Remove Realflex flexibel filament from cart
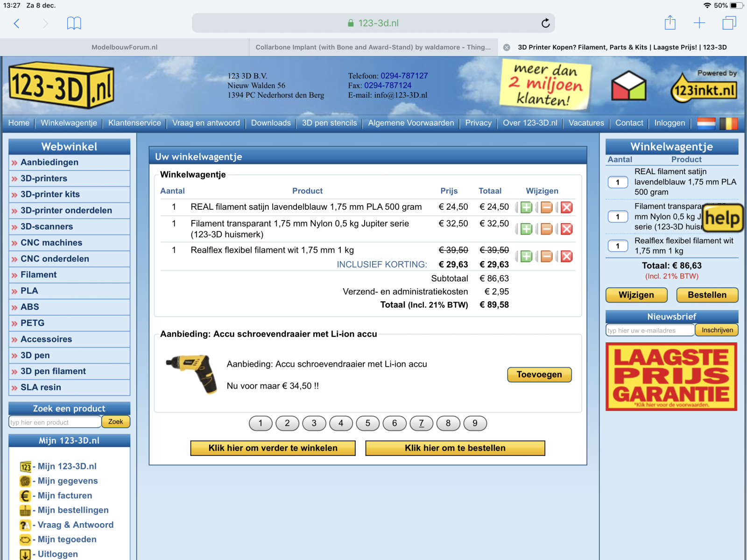The height and width of the screenshot is (560, 747). pyautogui.click(x=566, y=256)
